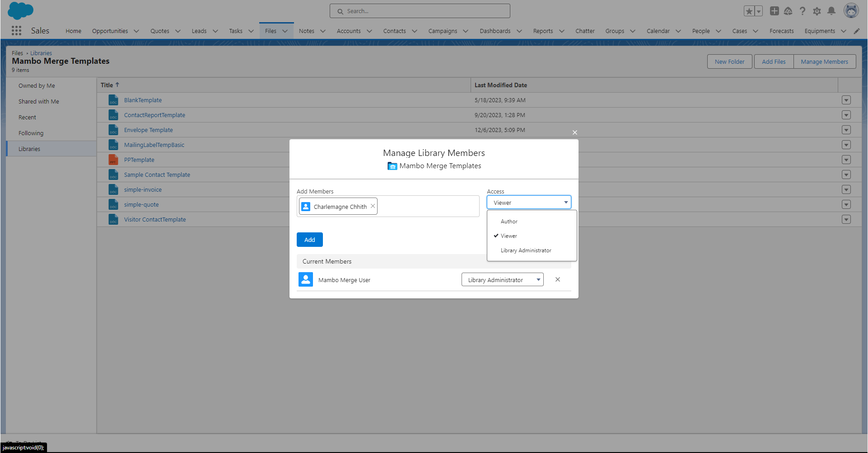The height and width of the screenshot is (453, 868).
Task: Switch to the Reports tab
Action: [543, 31]
